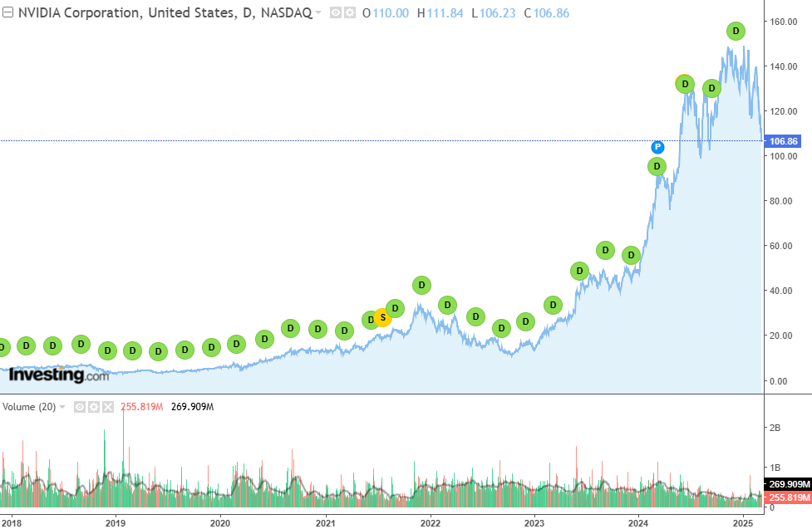Click the red 255.819M label on volume axis
812x529 pixels.
(x=788, y=497)
